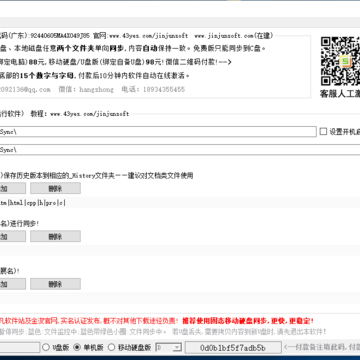Click 删除 under the history version section
Image resolution: width=360 pixels, height=360 pixels.
(55, 188)
